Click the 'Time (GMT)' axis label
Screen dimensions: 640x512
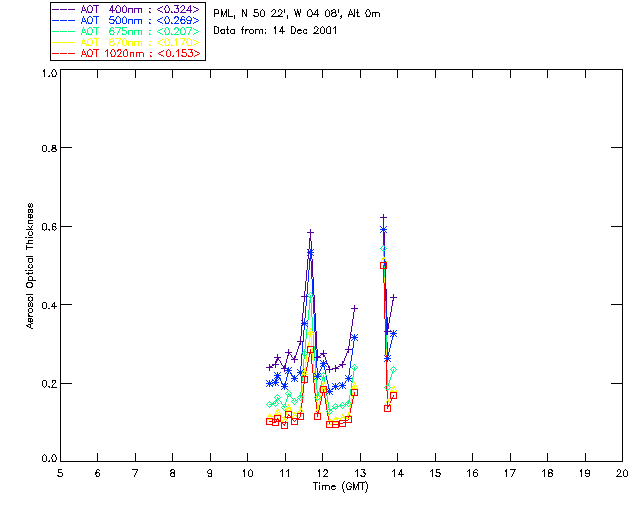pos(340,487)
